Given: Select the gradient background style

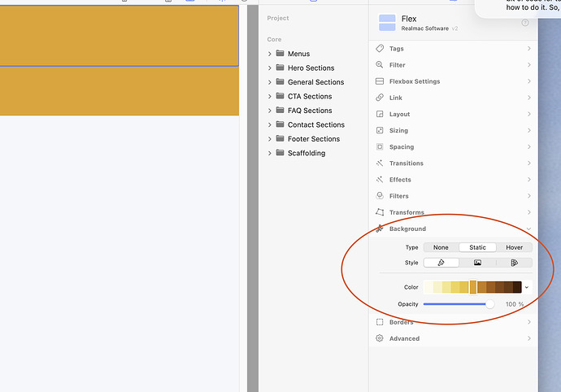Looking at the screenshot, I should pos(514,263).
